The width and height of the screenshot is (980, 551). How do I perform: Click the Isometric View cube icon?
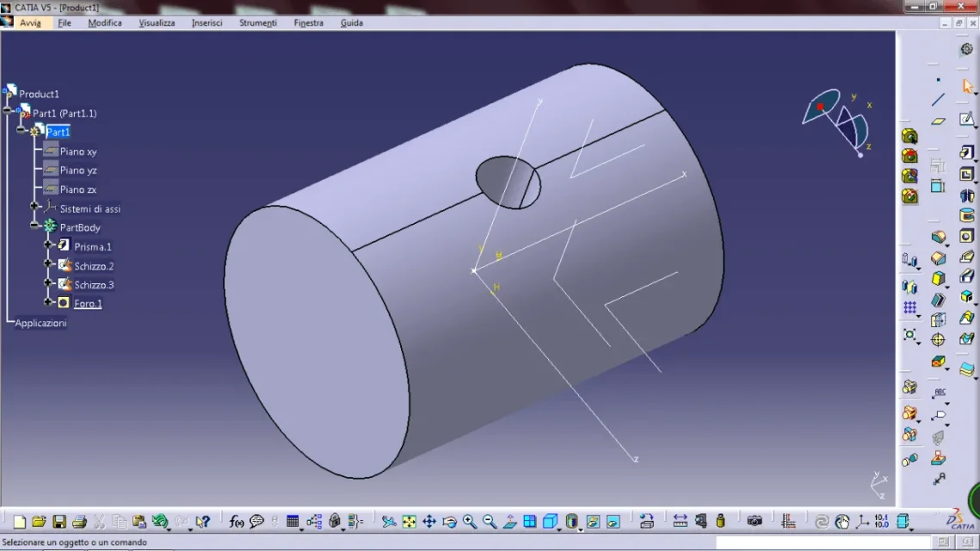(550, 522)
